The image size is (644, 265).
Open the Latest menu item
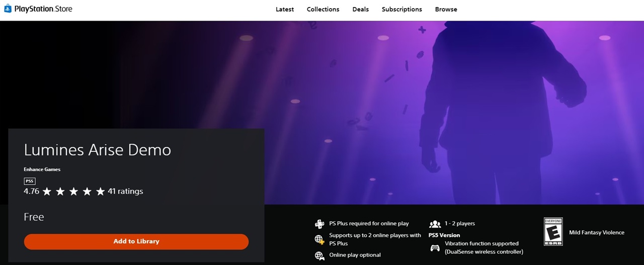[x=285, y=9]
